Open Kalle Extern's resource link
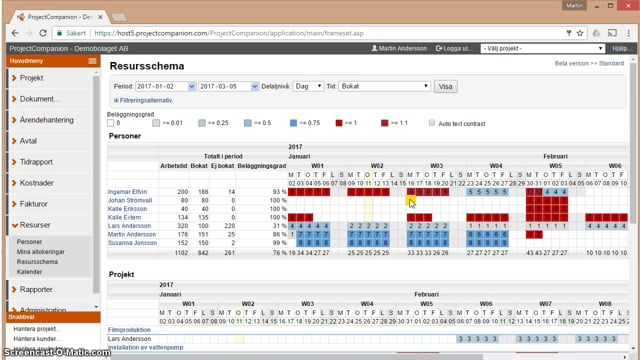 point(124,218)
